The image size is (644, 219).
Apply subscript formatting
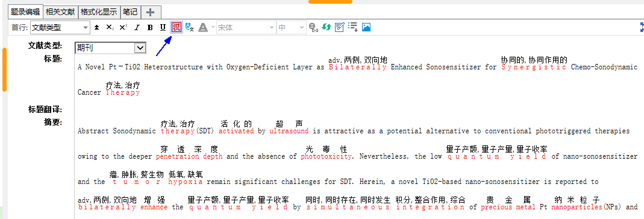pyautogui.click(x=110, y=28)
